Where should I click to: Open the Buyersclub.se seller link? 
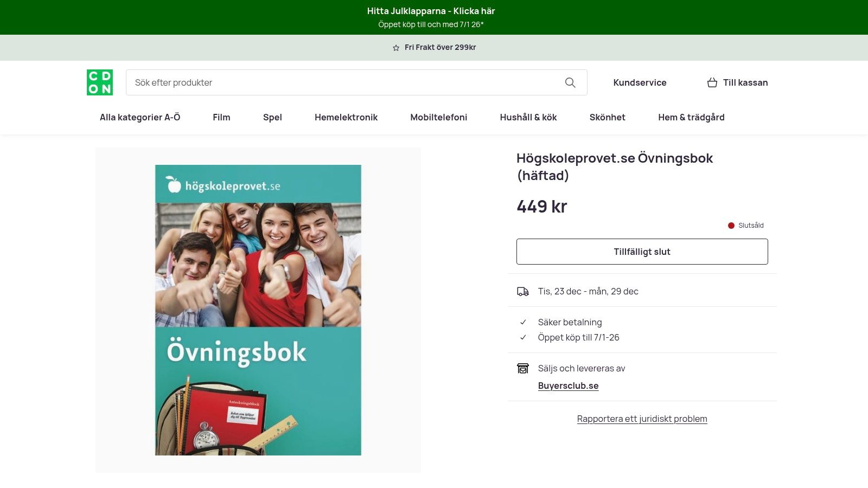click(x=568, y=386)
